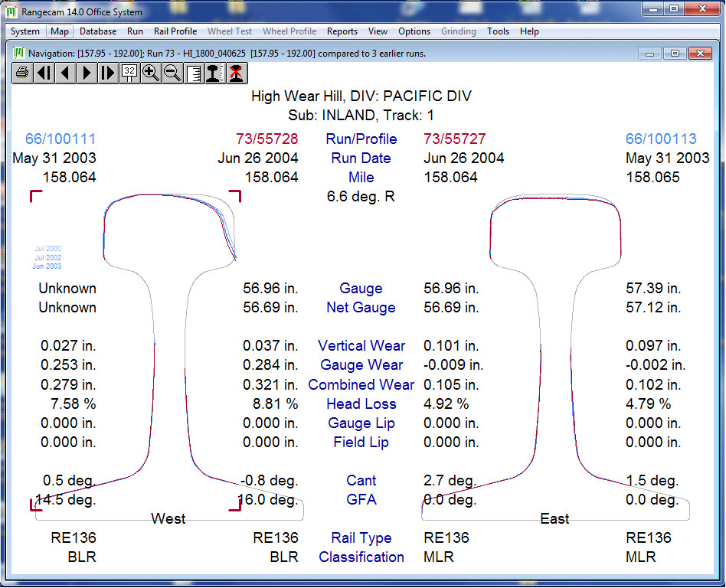Image resolution: width=726 pixels, height=588 pixels.
Task: Click the zoom in magnifier icon
Action: 151,73
